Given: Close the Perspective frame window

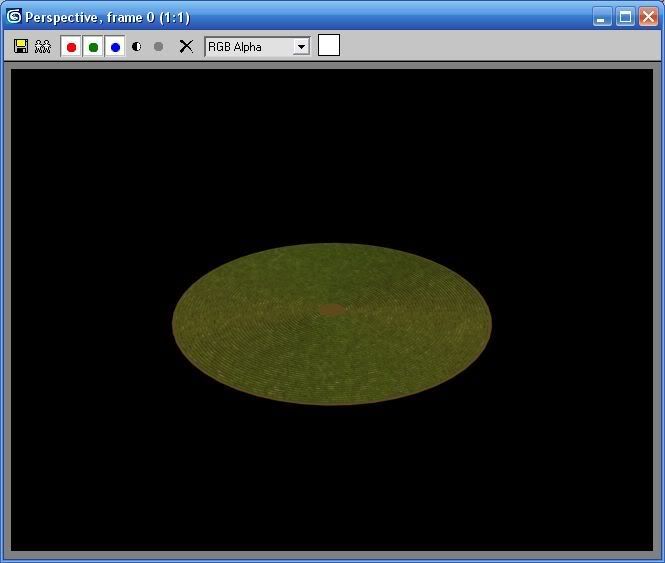Looking at the screenshot, I should pyautogui.click(x=648, y=17).
